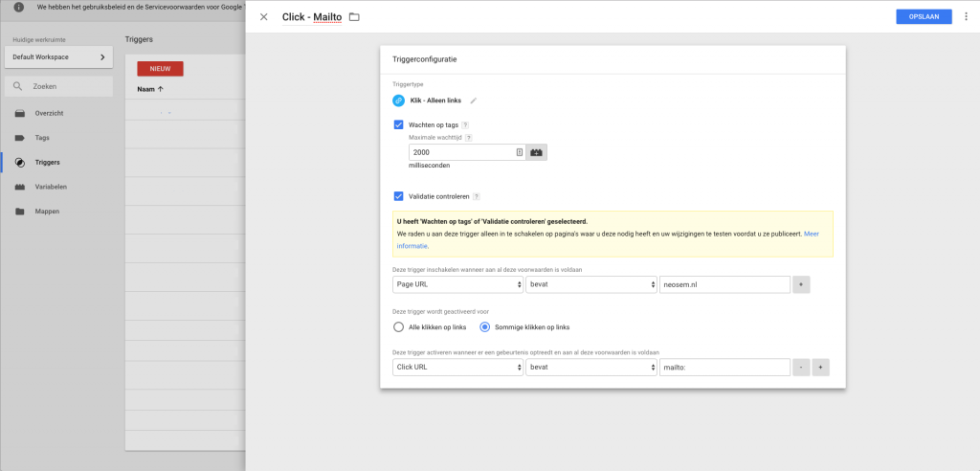Close the Click - Mailto trigger panel
980x471 pixels.
tap(264, 17)
